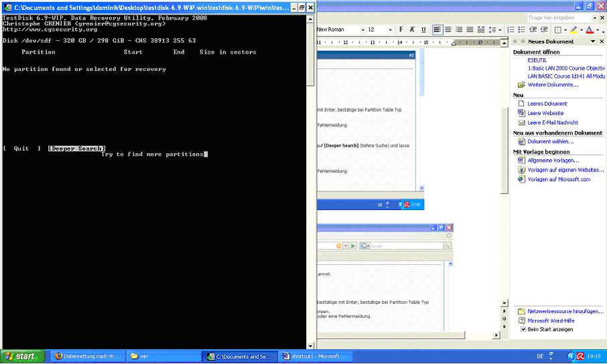Open border style dropdown arrow
The height and width of the screenshot is (364, 607).
click(565, 30)
